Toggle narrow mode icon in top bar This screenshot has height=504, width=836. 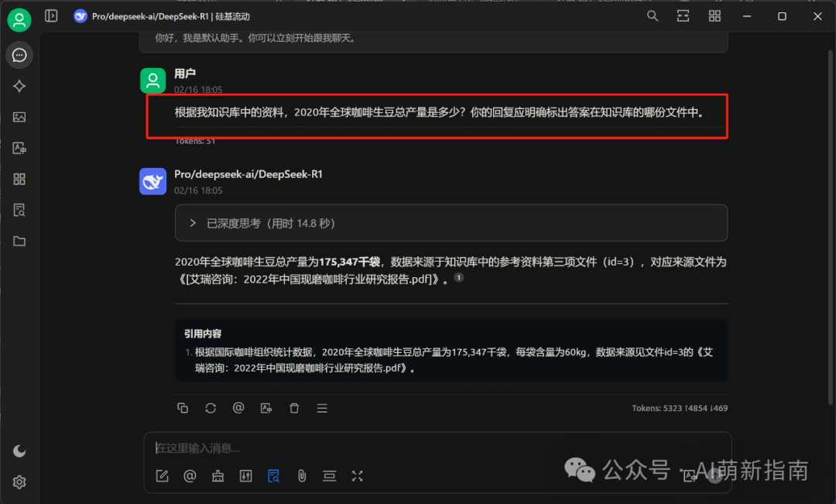683,16
